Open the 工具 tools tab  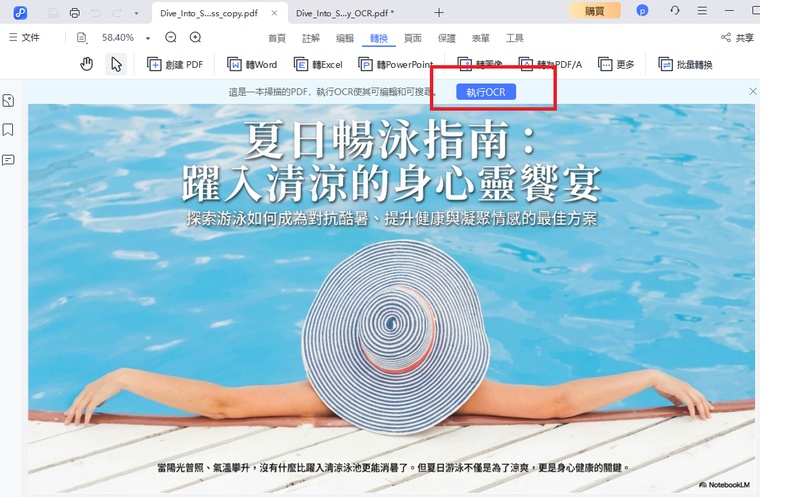coord(514,38)
